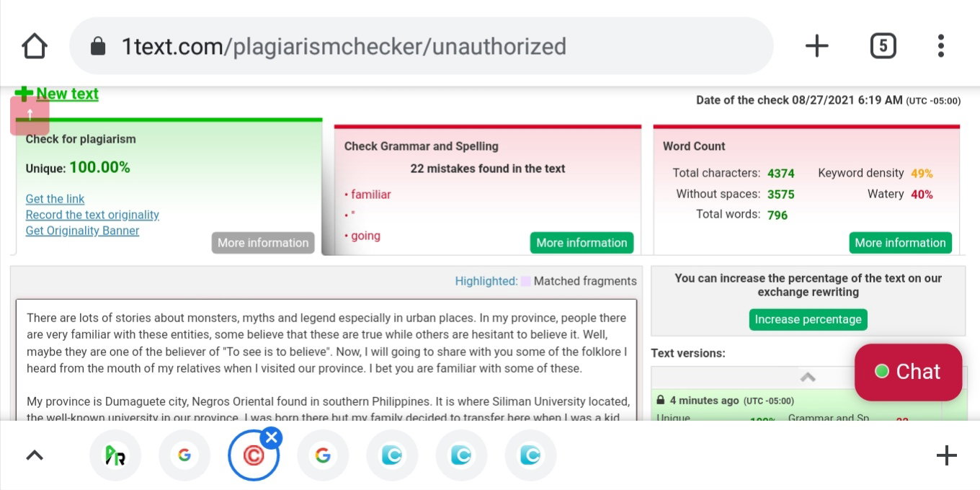This screenshot has height=490, width=980.
Task: Tap the browser home icon
Action: (35, 46)
